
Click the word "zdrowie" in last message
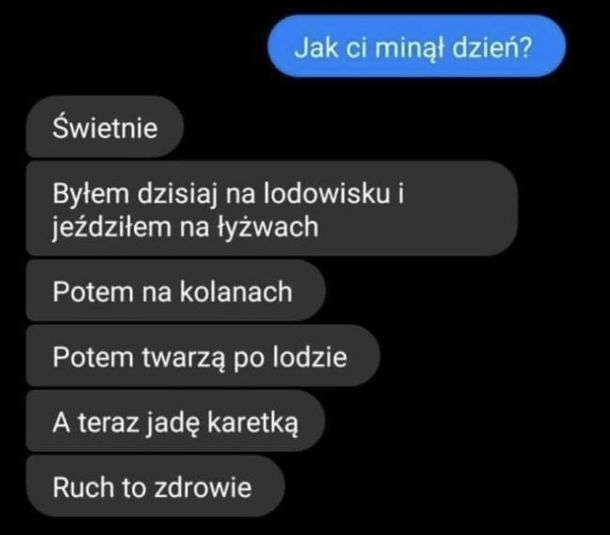[x=203, y=487]
